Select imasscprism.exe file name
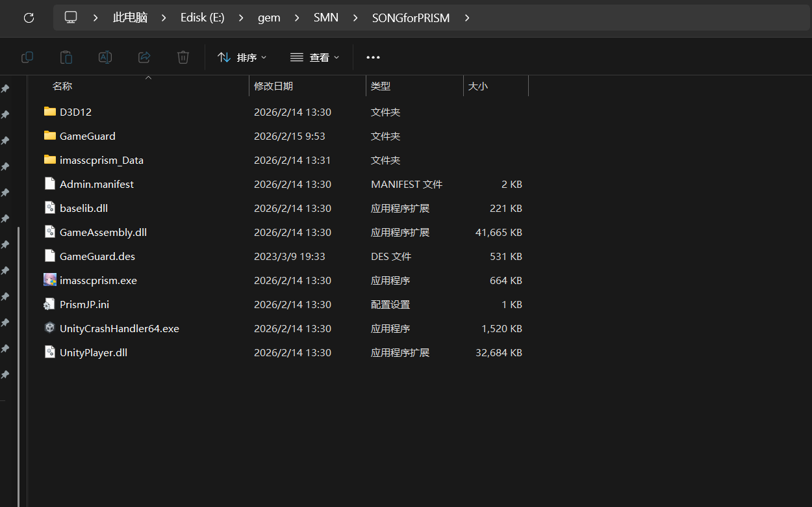Viewport: 812px width, 507px height. point(98,280)
